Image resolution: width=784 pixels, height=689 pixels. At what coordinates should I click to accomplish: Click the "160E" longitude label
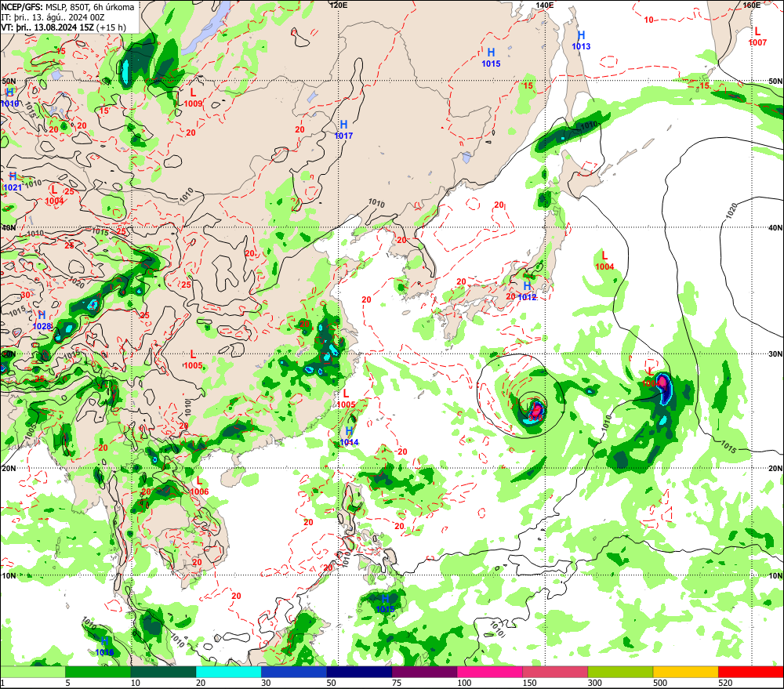point(751,5)
